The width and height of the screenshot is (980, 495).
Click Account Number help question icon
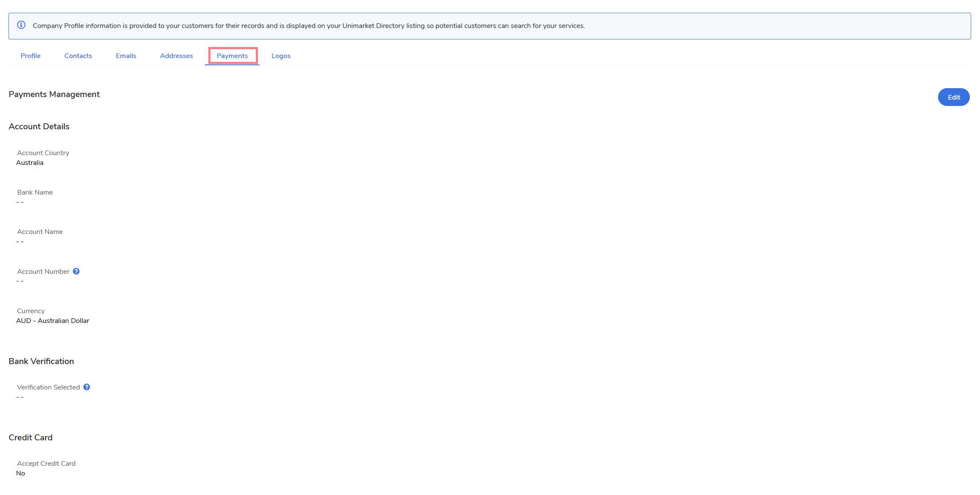[76, 271]
